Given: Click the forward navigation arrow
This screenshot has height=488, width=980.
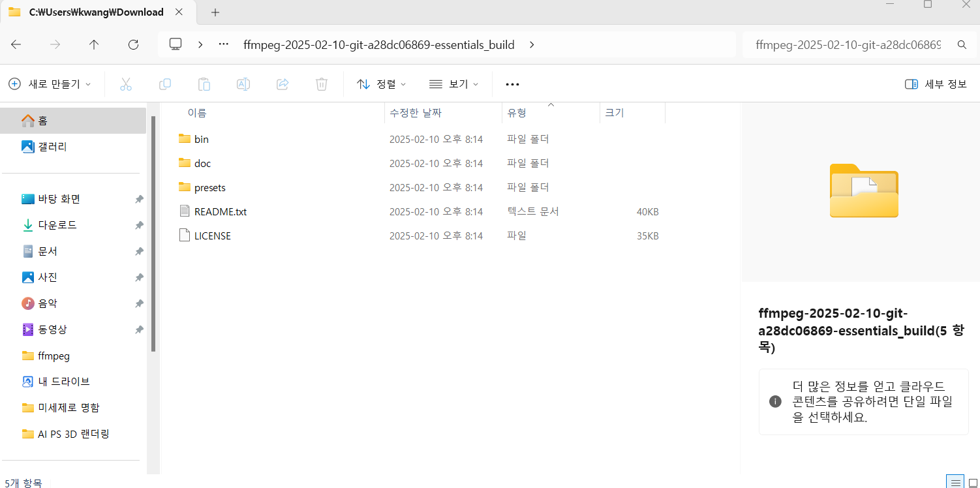Looking at the screenshot, I should pyautogui.click(x=55, y=44).
